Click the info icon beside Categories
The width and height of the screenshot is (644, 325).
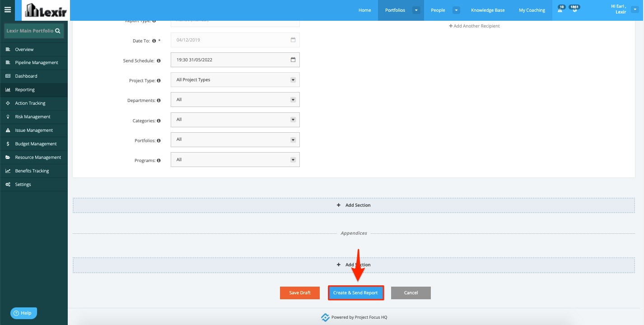coord(159,121)
